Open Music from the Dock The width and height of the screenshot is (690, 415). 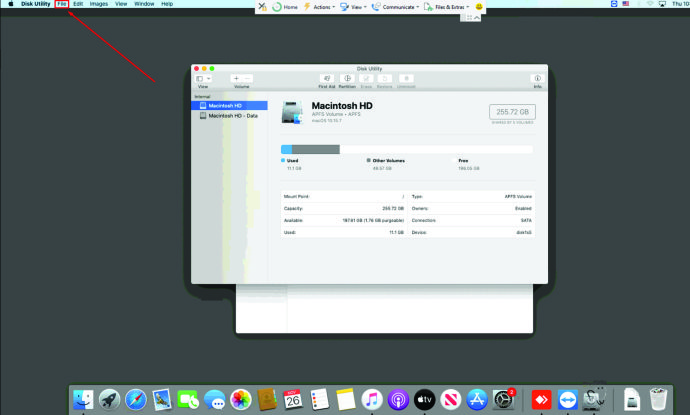point(372,400)
